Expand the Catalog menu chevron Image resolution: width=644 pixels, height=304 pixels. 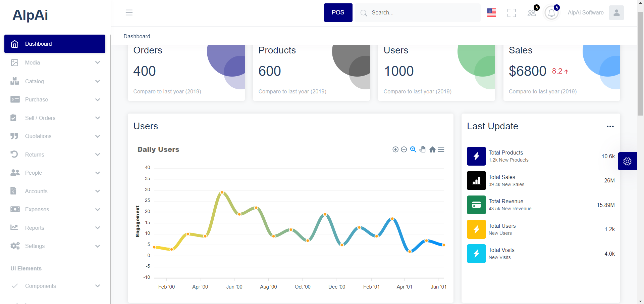tap(98, 81)
